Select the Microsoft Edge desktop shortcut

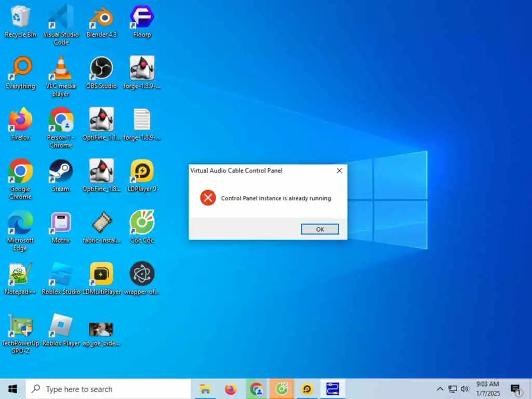point(20,231)
